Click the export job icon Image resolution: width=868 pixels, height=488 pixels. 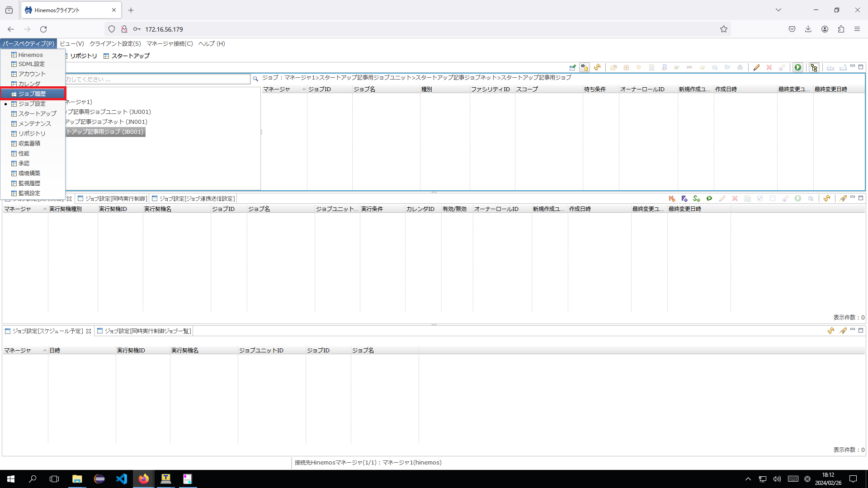click(843, 68)
